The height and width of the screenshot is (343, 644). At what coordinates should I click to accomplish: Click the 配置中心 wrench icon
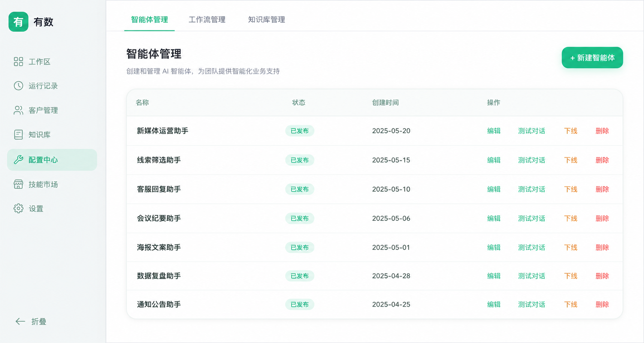pyautogui.click(x=18, y=160)
